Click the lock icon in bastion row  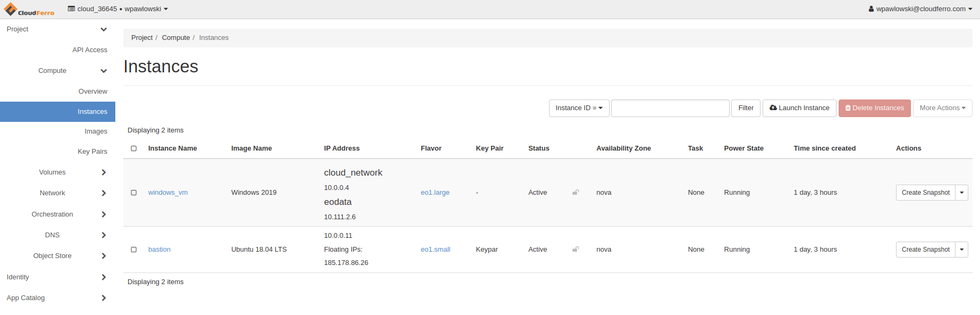(576, 249)
